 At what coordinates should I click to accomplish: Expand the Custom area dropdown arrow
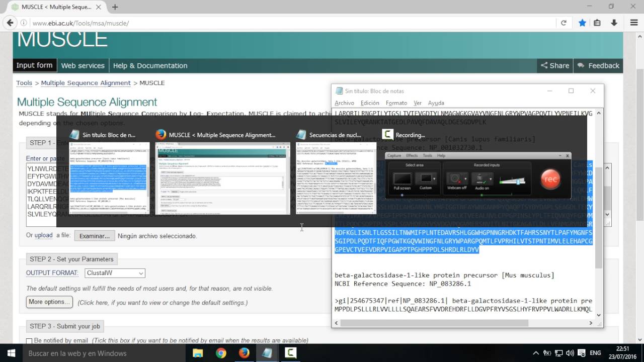point(434,178)
